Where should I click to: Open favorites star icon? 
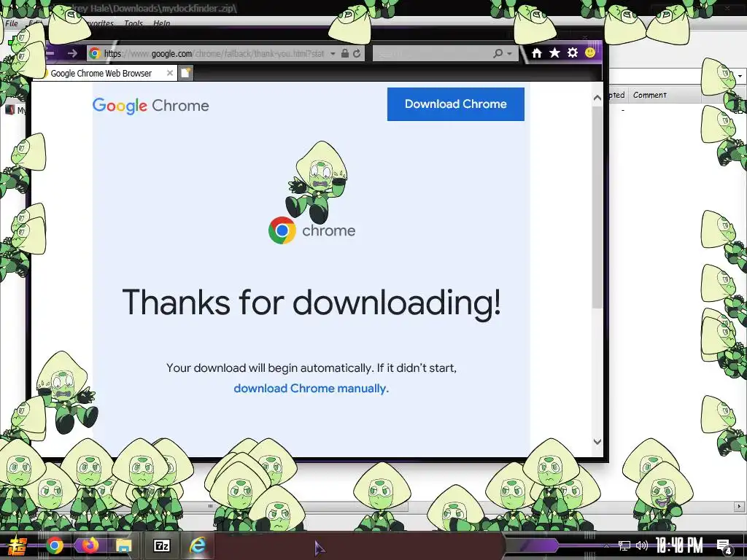click(554, 52)
